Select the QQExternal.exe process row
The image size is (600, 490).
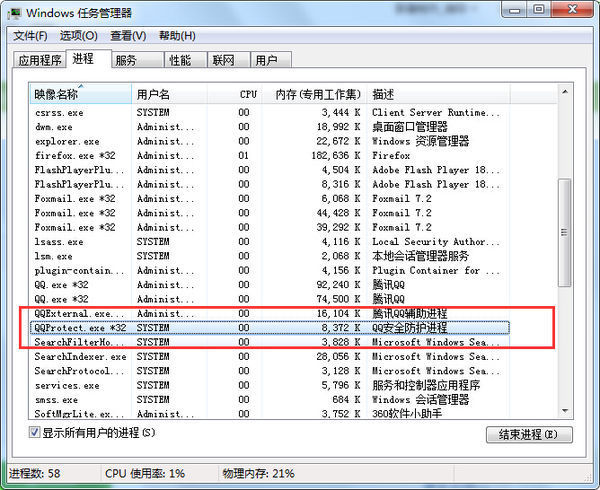(270, 313)
